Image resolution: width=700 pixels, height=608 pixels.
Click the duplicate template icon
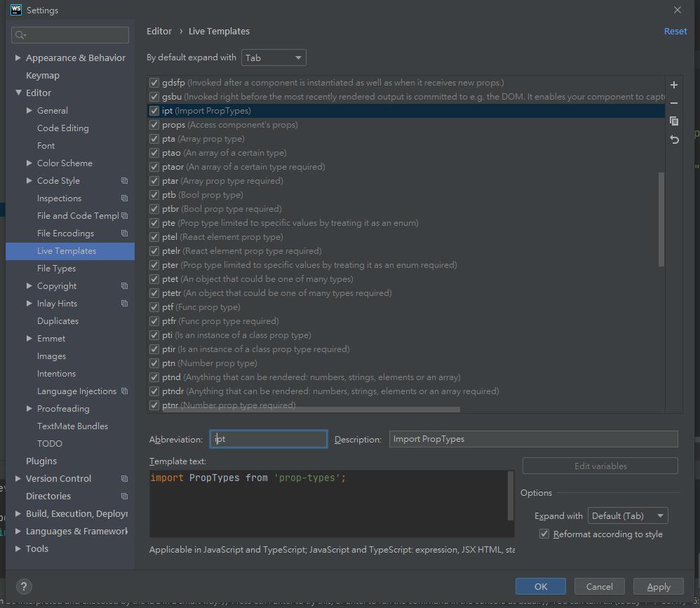click(x=674, y=121)
